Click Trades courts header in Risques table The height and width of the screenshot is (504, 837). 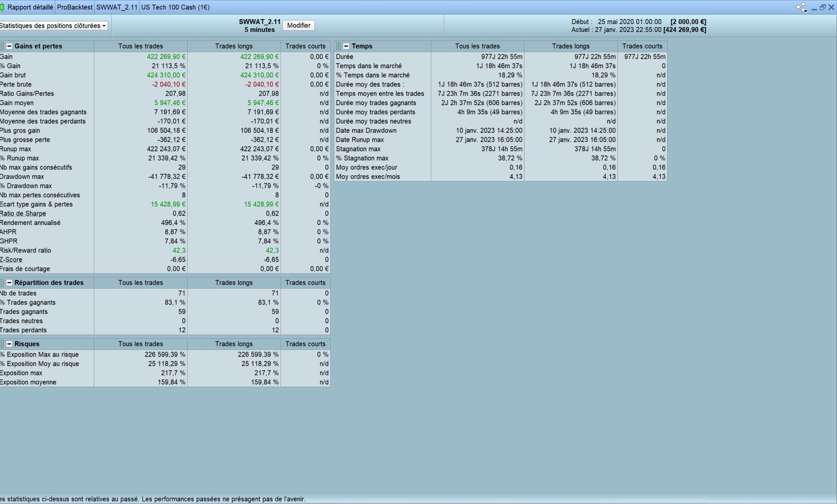305,344
